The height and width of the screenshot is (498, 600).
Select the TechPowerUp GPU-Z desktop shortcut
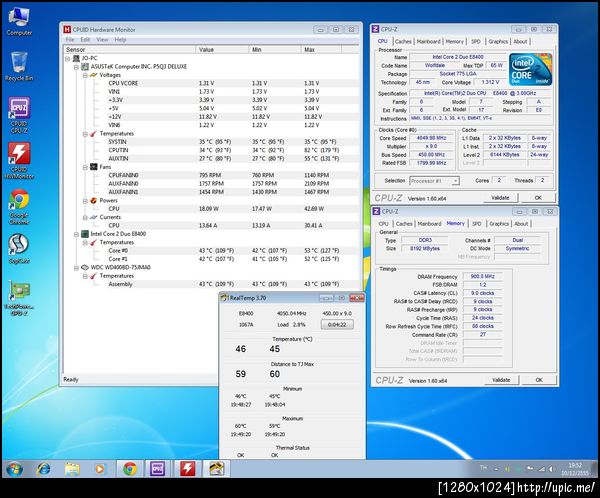[19, 297]
